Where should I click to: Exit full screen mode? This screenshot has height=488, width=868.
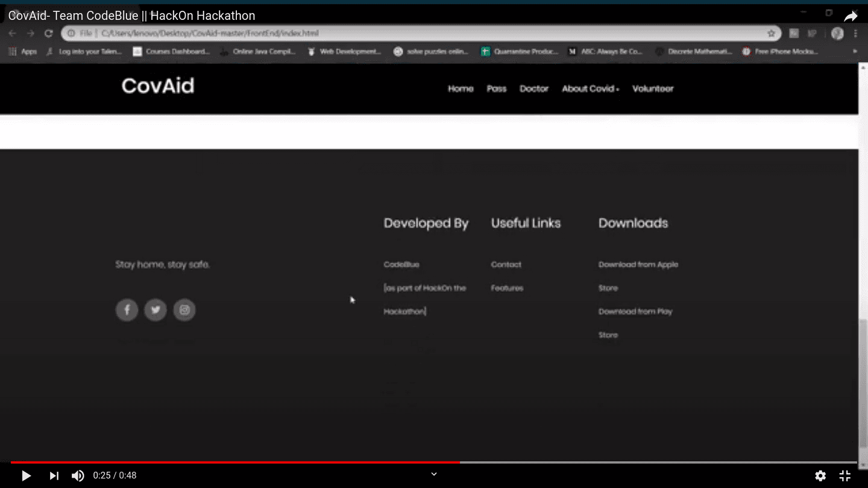point(845,476)
